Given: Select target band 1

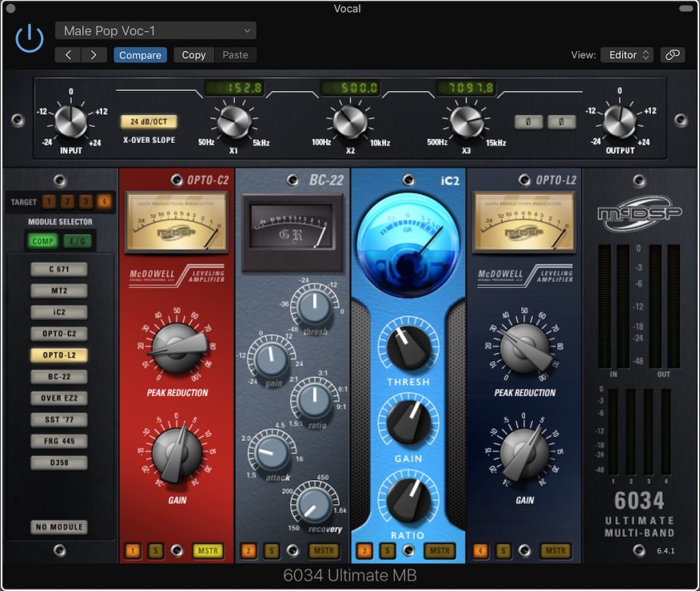Looking at the screenshot, I should click(49, 202).
